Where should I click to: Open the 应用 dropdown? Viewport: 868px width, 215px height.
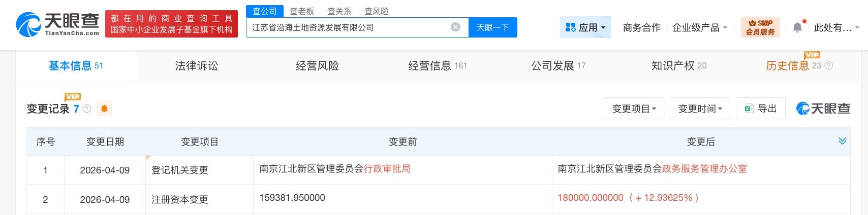[585, 27]
